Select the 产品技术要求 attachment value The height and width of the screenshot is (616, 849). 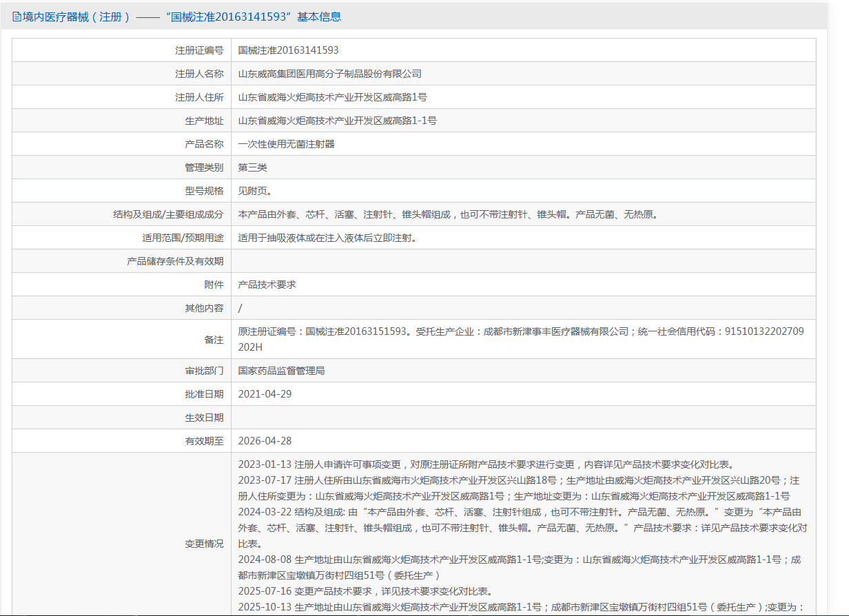(267, 285)
